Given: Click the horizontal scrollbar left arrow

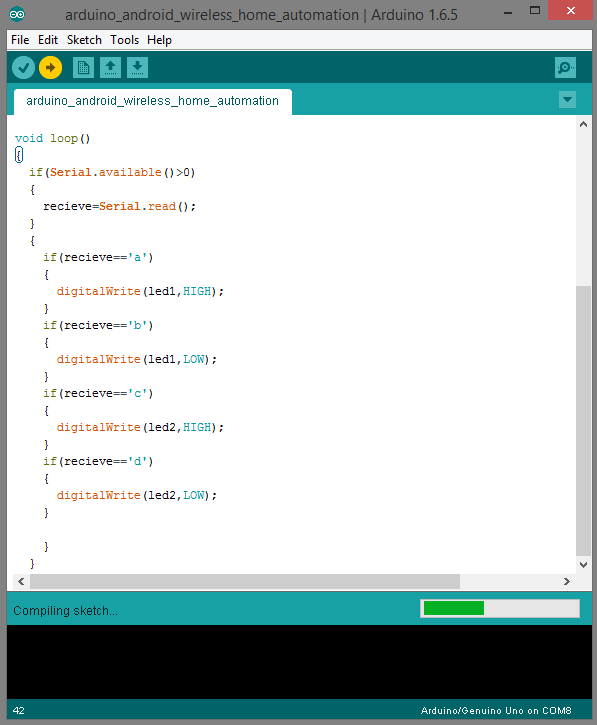Looking at the screenshot, I should (21, 581).
